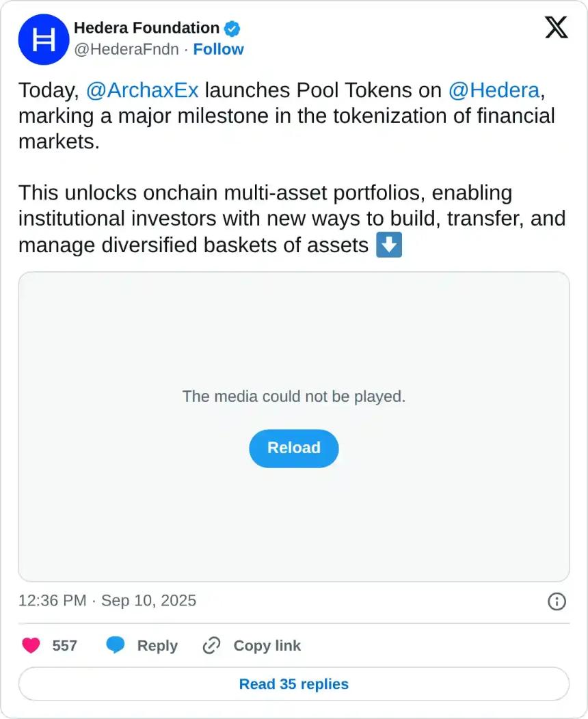Click the Copy link chain icon
Screen dimensions: 588x719
pos(211,645)
